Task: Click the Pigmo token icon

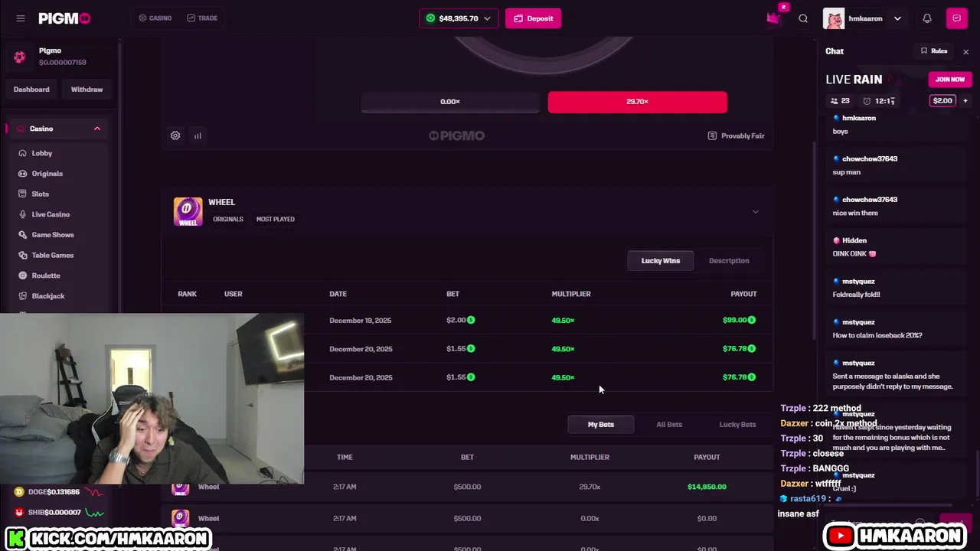Action: point(20,57)
